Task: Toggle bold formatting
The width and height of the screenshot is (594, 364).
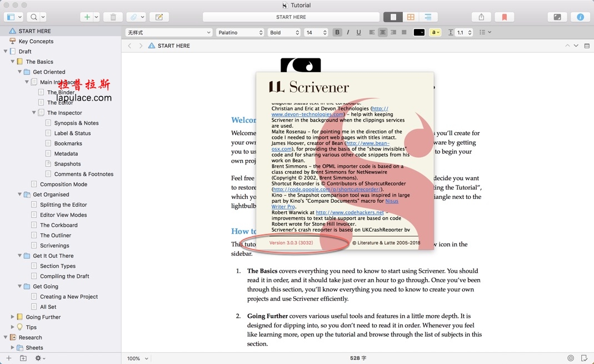Action: [337, 33]
